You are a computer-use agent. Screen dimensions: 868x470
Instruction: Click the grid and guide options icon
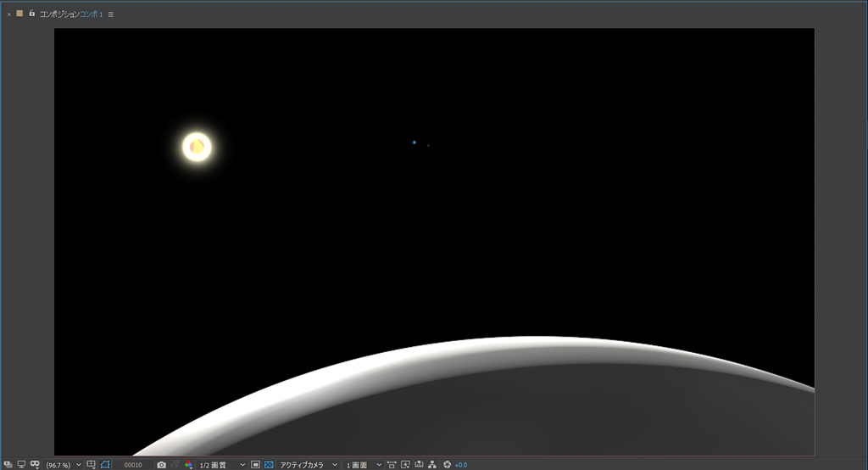[x=92, y=465]
